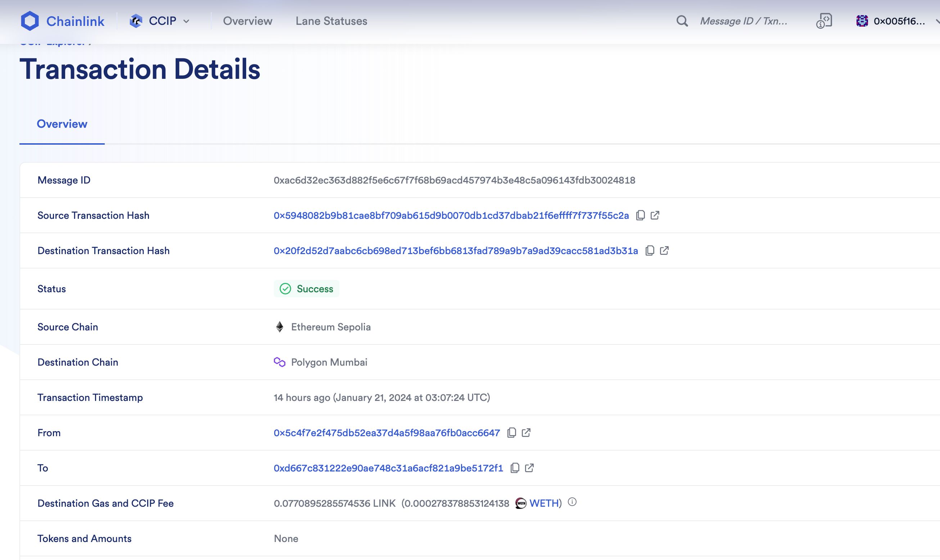Click the Polygon icon beside Polygon Mumbai
This screenshot has width=940, height=560.
tap(280, 362)
